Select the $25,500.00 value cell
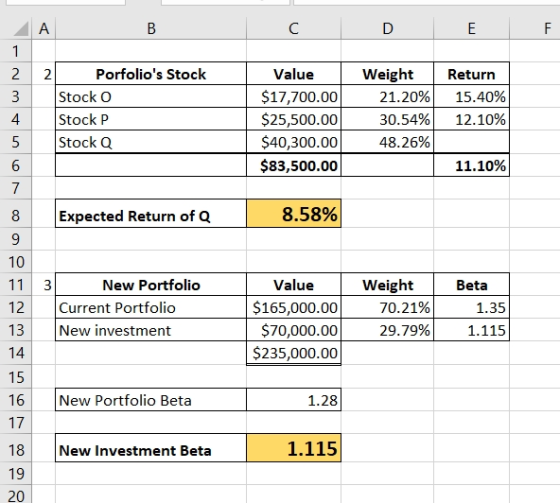Image resolution: width=560 pixels, height=503 pixels. [294, 119]
